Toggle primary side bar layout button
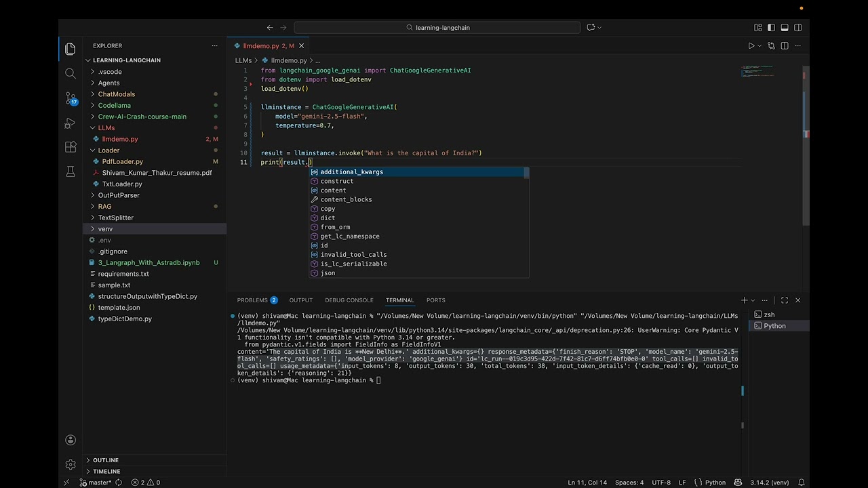The width and height of the screenshot is (868, 488). point(771,28)
